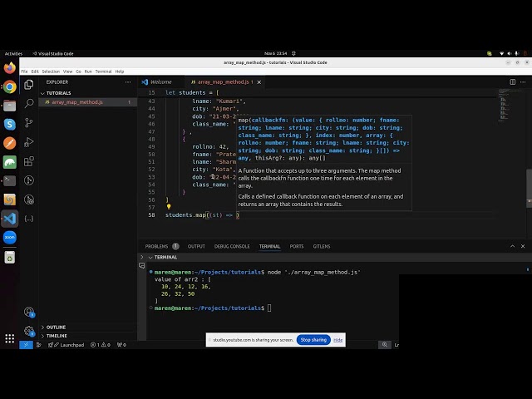Click the sticky 'let students = [' line
Viewport: 532px width, 399px height.
[x=192, y=92]
